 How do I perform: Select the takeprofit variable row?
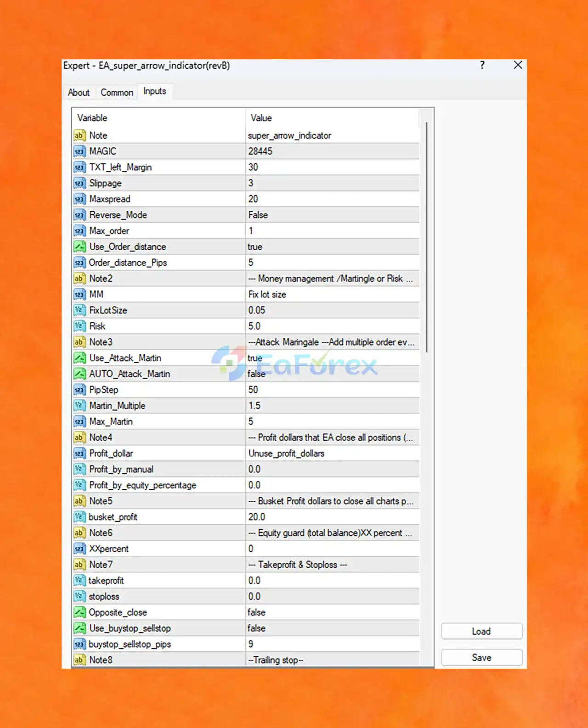tap(246, 581)
